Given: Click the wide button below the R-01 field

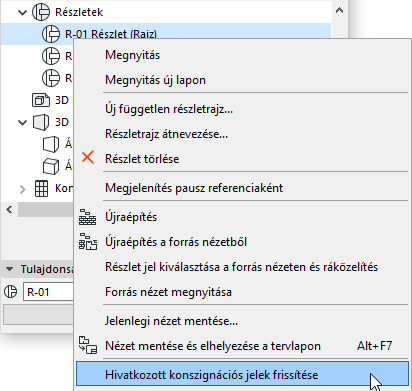Looking at the screenshot, I should click(x=38, y=315).
